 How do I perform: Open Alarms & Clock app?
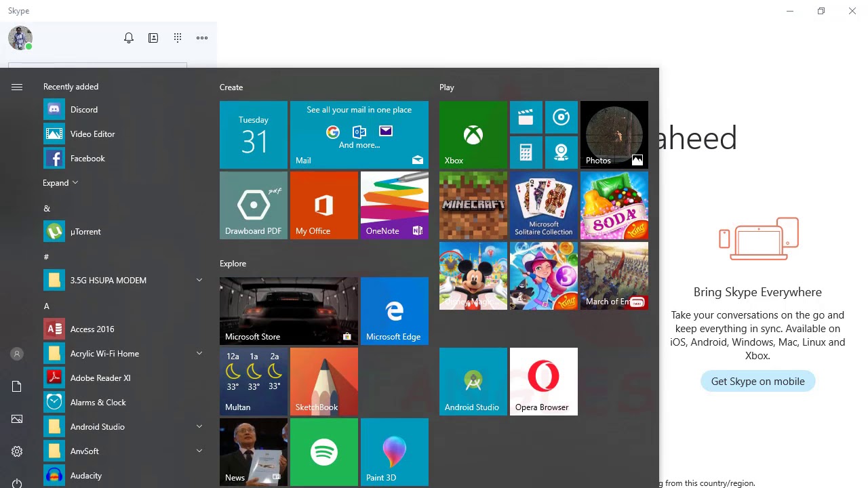122,402
